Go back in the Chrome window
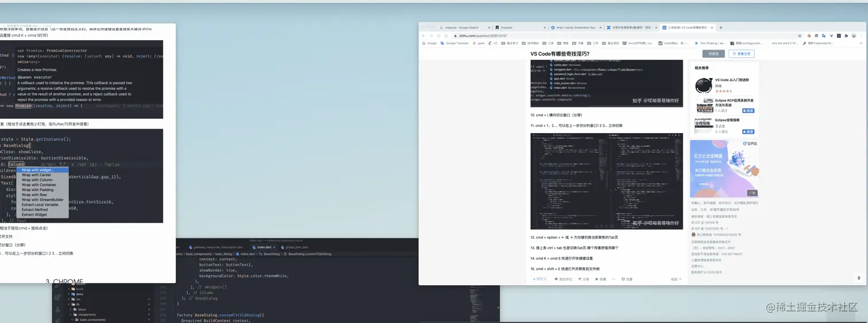The width and height of the screenshot is (868, 323). pyautogui.click(x=423, y=36)
